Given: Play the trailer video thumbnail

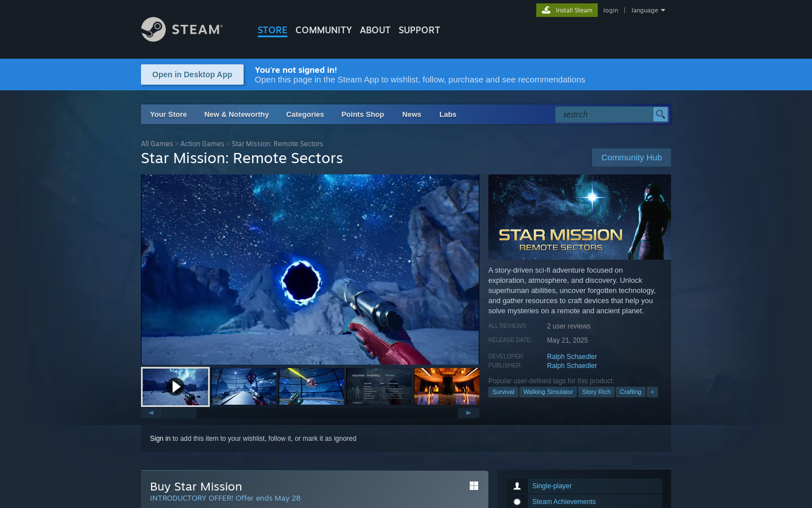Looking at the screenshot, I should tap(175, 387).
